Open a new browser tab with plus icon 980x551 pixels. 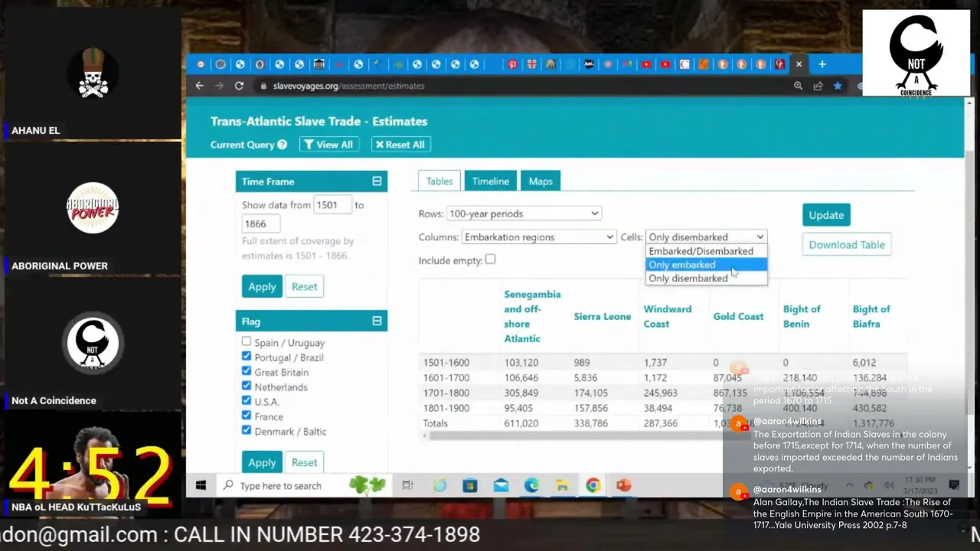(x=822, y=64)
